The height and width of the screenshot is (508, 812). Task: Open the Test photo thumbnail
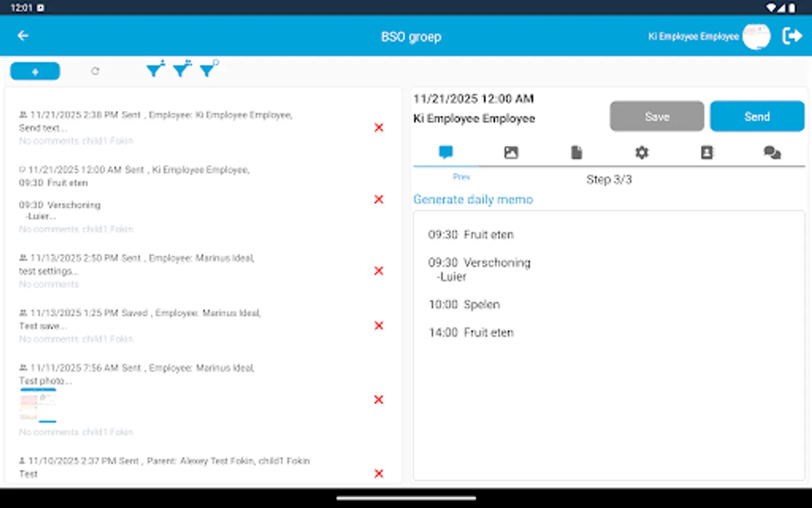(38, 405)
